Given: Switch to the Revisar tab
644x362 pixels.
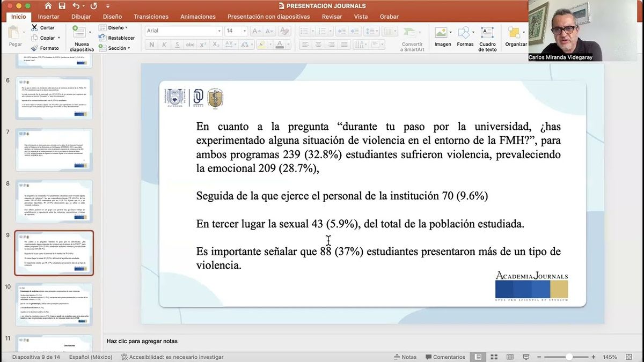Looking at the screenshot, I should [x=332, y=17].
